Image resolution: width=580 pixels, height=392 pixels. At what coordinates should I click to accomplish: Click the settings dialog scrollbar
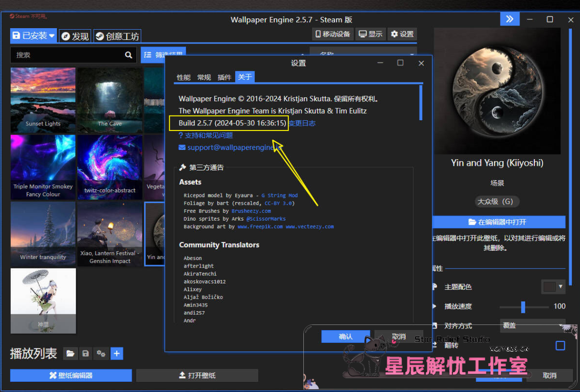click(421, 103)
